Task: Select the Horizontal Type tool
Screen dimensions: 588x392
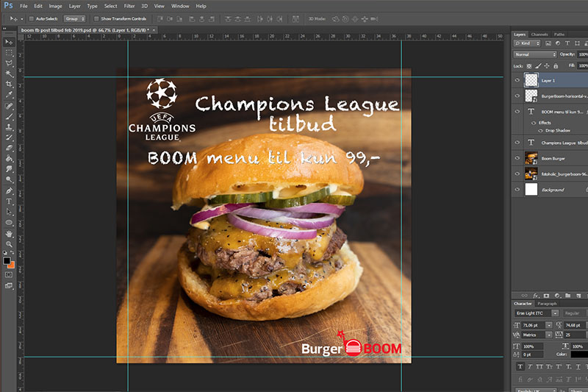Action: (9, 202)
